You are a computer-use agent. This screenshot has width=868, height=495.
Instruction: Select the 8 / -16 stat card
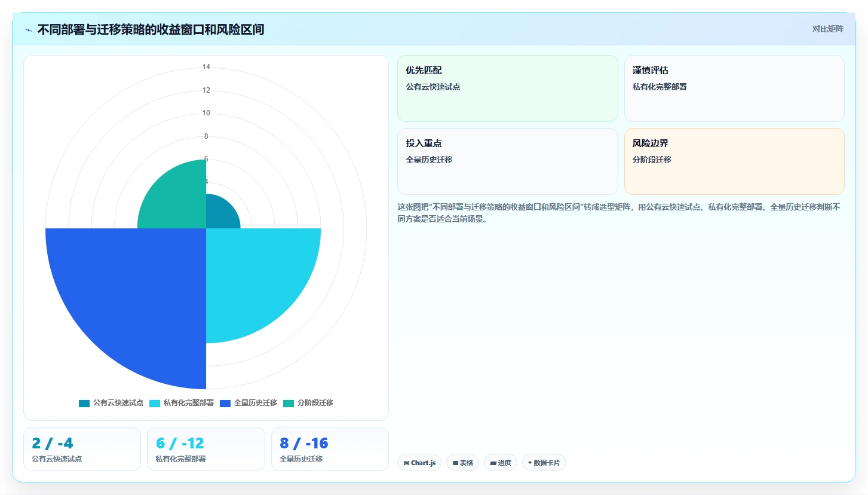pos(330,449)
